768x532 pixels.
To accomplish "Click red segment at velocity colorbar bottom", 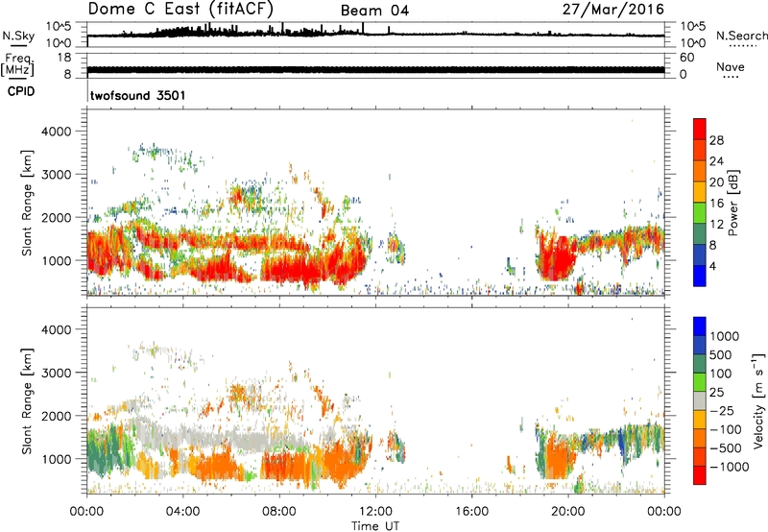I will coord(700,475).
